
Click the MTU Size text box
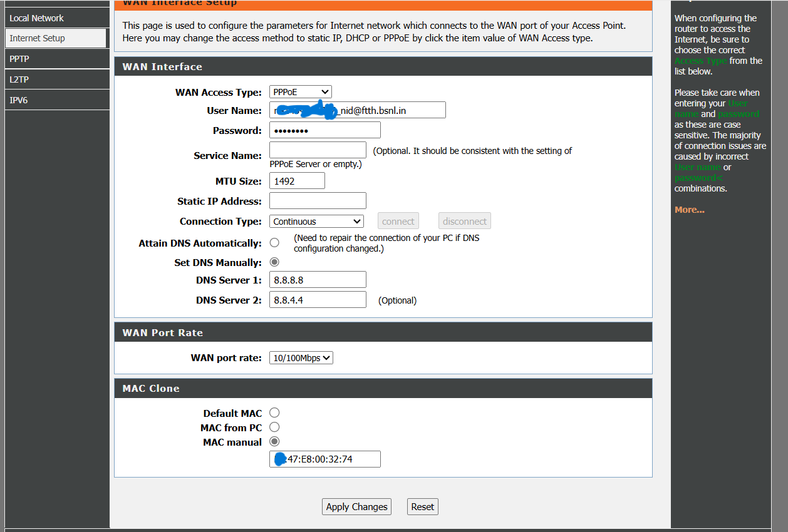[297, 181]
